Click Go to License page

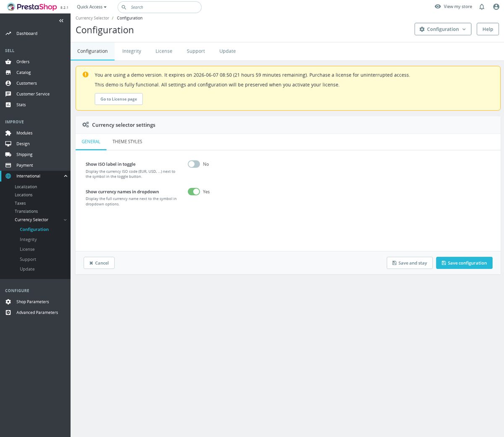tap(119, 99)
